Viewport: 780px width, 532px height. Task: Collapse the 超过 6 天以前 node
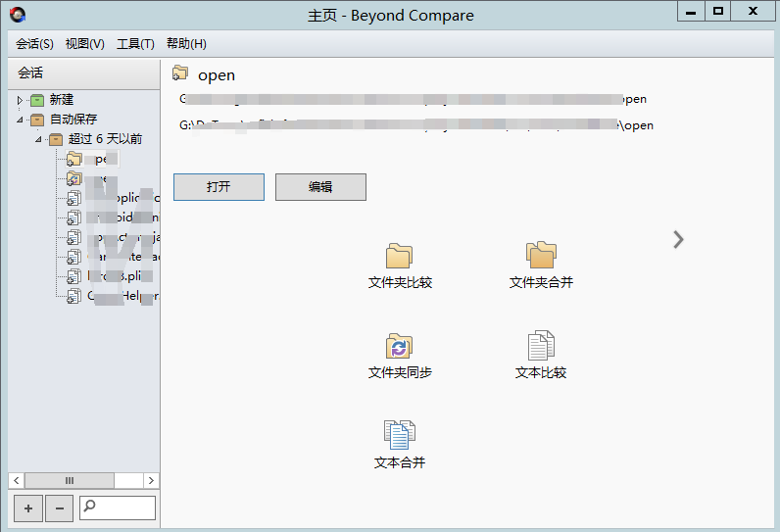[38, 139]
